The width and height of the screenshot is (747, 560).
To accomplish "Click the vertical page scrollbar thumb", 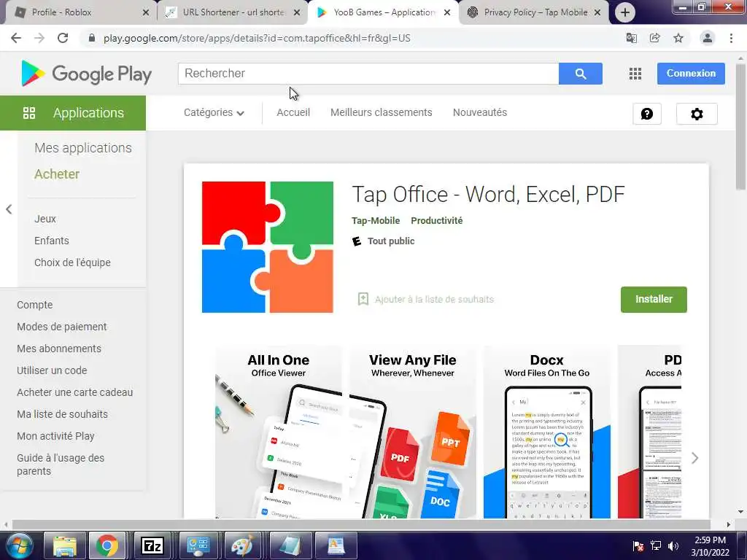I will 740,126.
